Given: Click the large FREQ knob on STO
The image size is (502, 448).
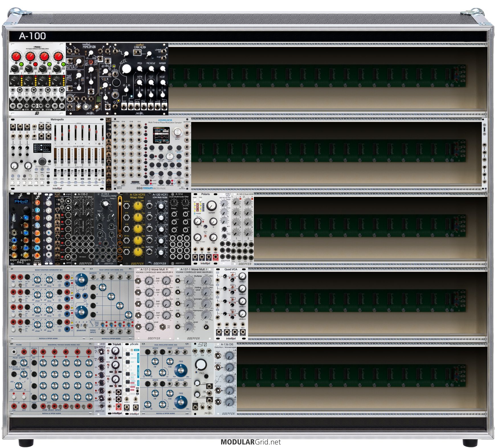Looking at the screenshot, I should (201, 364).
